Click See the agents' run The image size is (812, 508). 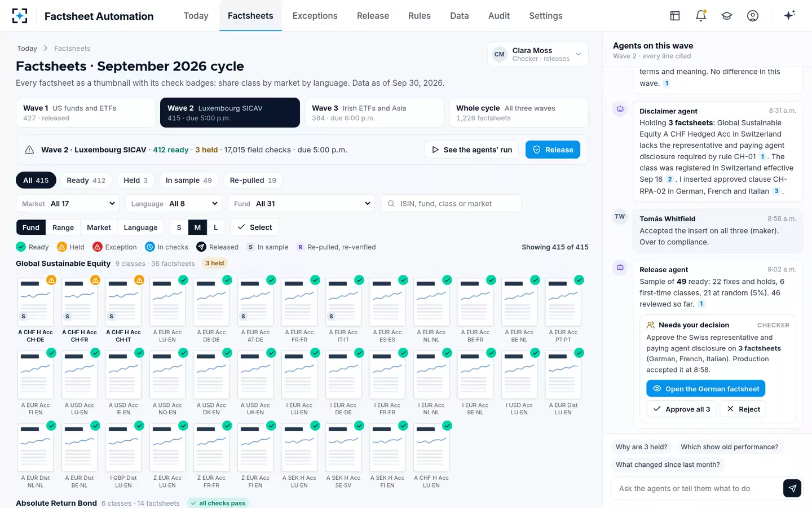(471, 150)
